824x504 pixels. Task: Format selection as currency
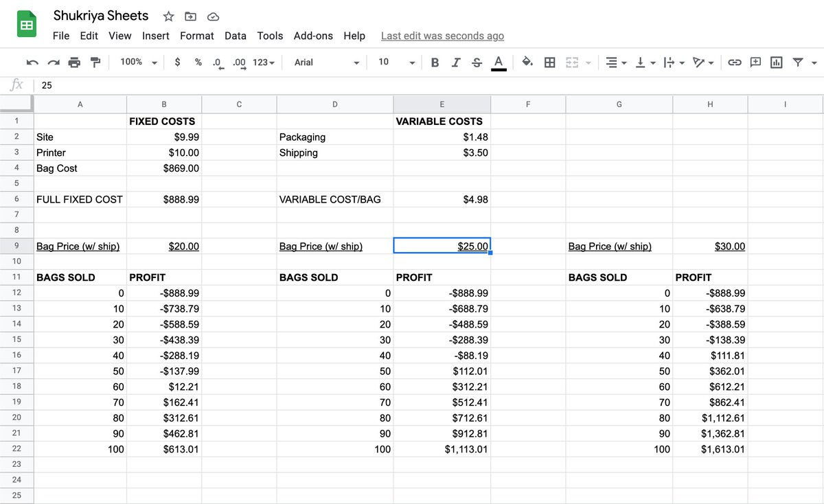(x=177, y=62)
